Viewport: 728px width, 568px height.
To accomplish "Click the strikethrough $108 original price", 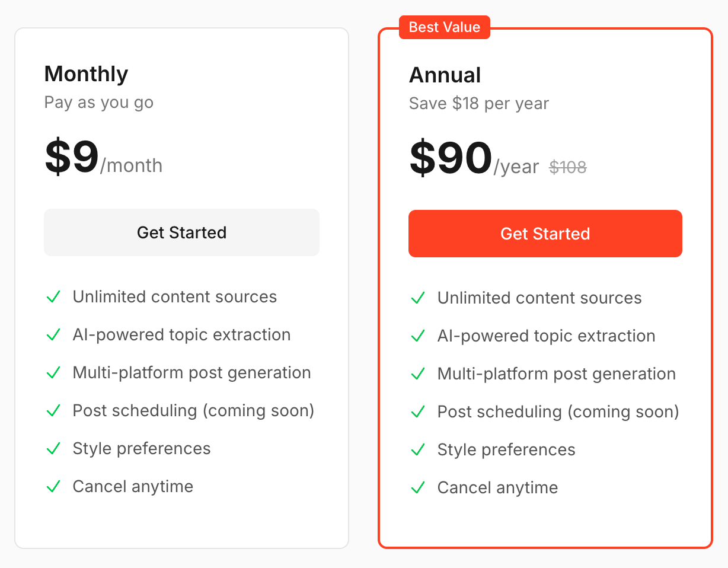I will [567, 168].
